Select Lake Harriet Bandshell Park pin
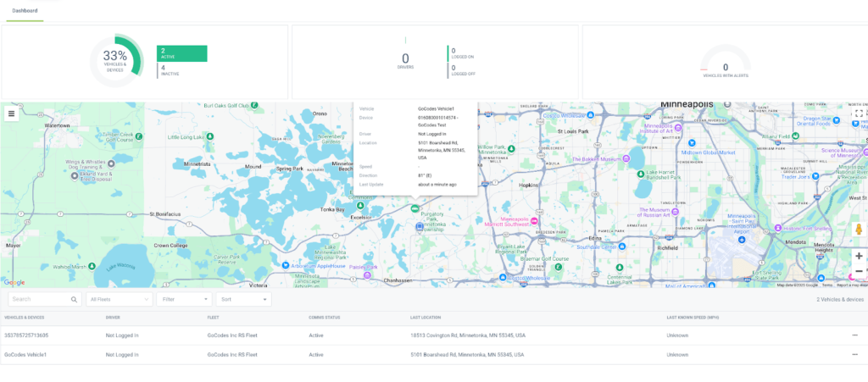Screen dimensions: 868x382 pyautogui.click(x=641, y=174)
